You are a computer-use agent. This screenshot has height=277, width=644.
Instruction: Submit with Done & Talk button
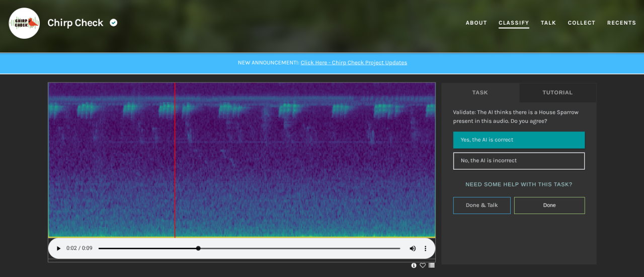[481, 205]
